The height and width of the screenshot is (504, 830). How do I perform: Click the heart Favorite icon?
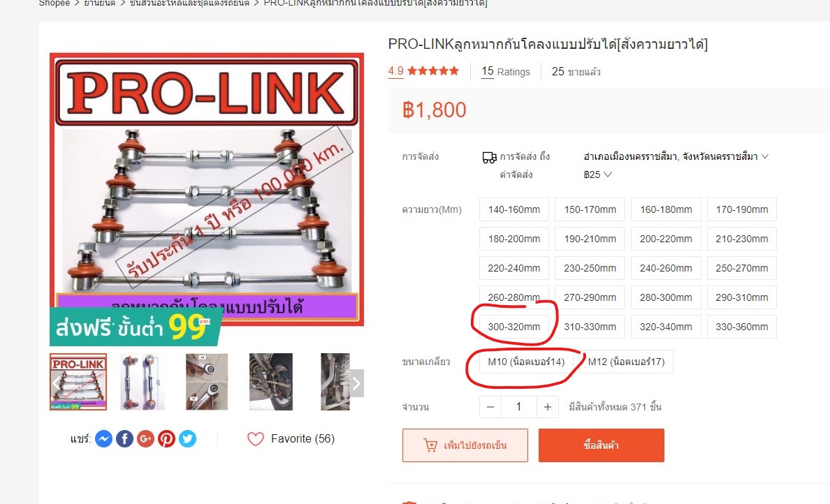coord(256,439)
